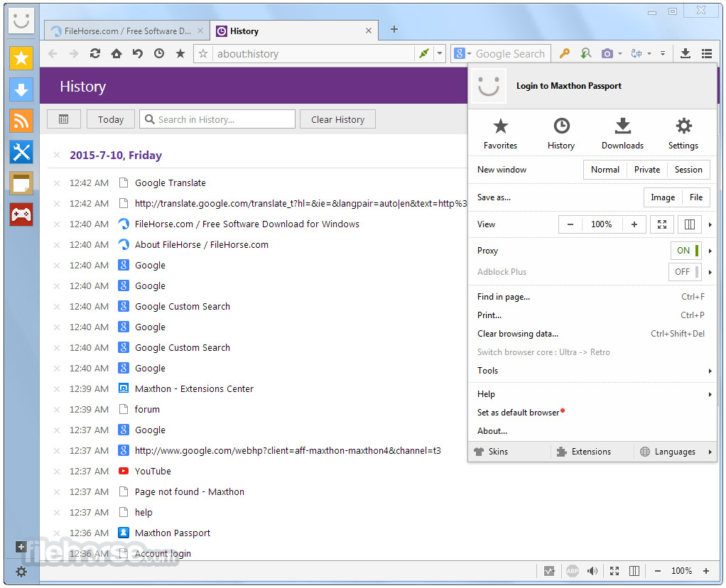Open the Downloads arrow sidebar panel
The width and height of the screenshot is (726, 588).
(x=21, y=89)
